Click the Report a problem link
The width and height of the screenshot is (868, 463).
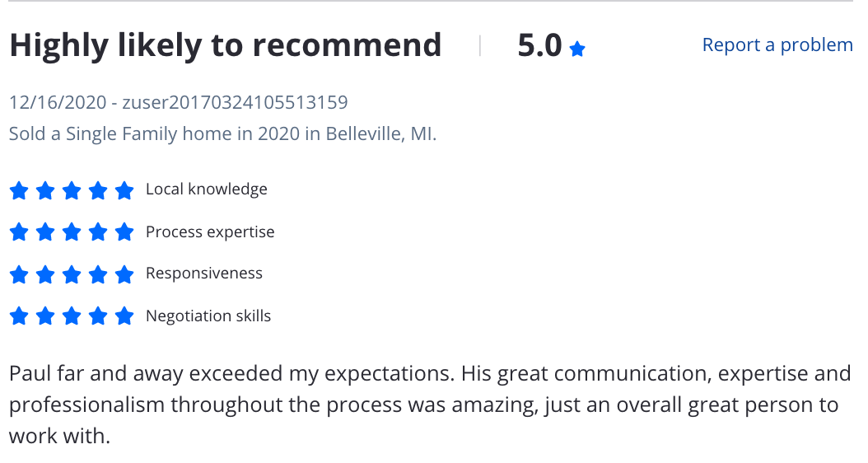777,44
